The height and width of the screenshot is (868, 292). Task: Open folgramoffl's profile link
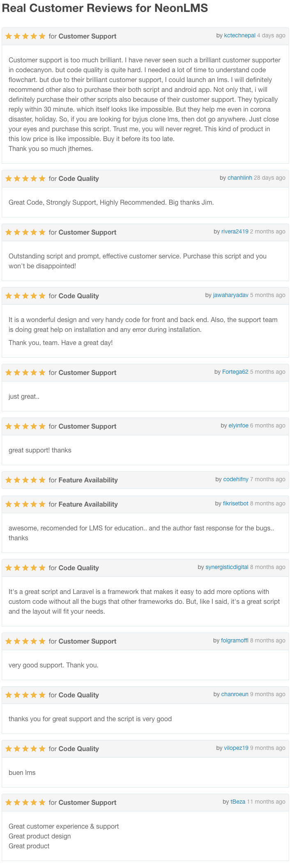[x=235, y=641]
